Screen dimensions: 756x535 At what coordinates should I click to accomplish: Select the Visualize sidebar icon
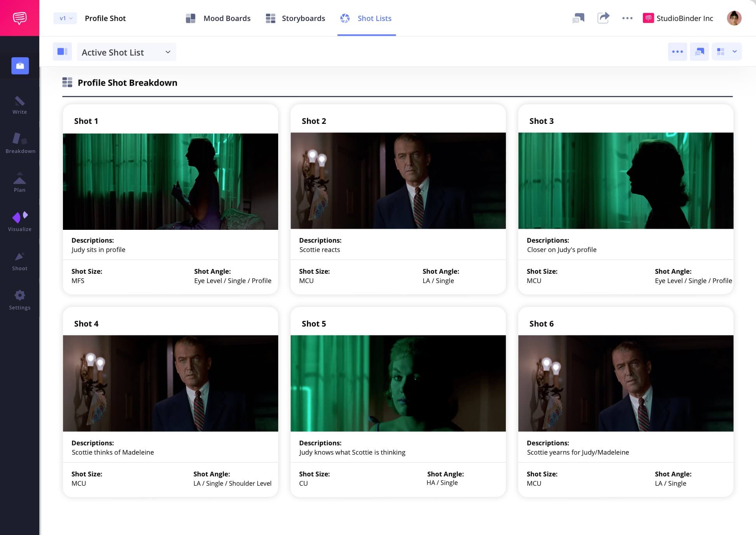coord(19,222)
